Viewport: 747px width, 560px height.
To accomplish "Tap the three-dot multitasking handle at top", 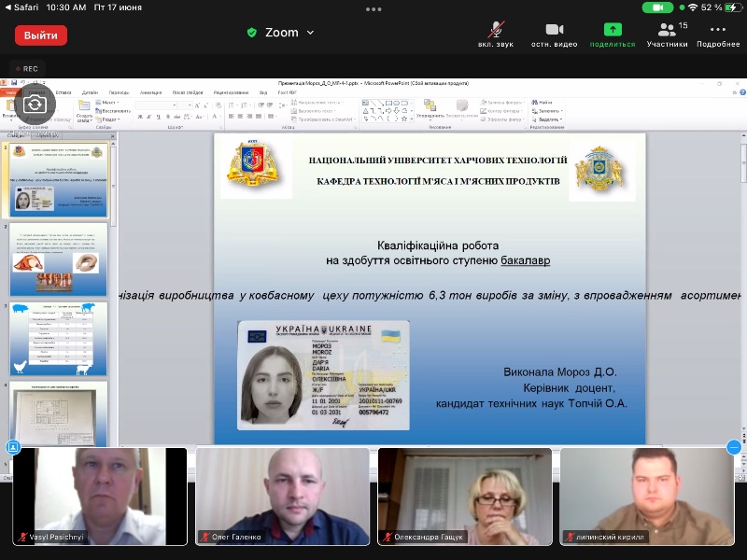I will coord(373,9).
